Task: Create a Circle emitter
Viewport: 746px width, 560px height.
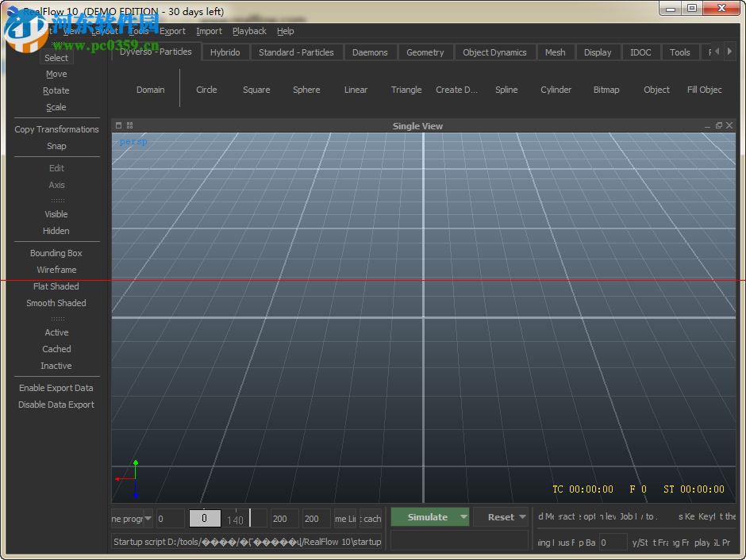Action: click(x=206, y=90)
